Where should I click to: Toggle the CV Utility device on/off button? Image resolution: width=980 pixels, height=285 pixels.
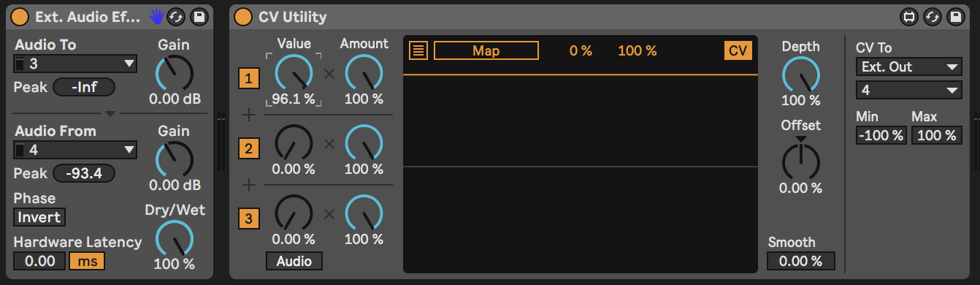[x=243, y=17]
